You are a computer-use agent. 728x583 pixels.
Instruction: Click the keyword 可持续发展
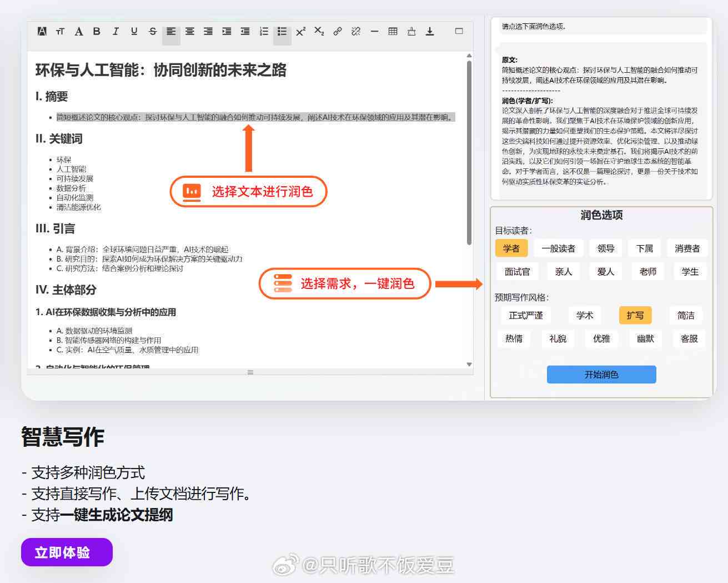[75, 178]
